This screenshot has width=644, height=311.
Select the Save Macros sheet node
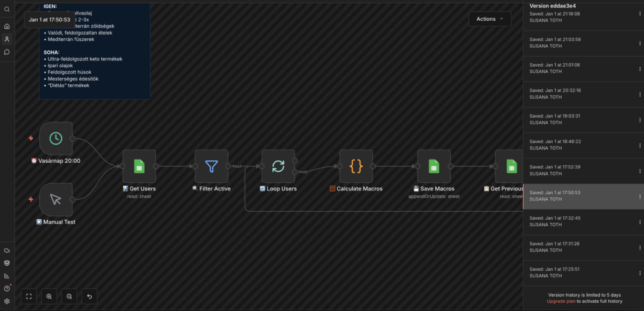[x=434, y=166]
